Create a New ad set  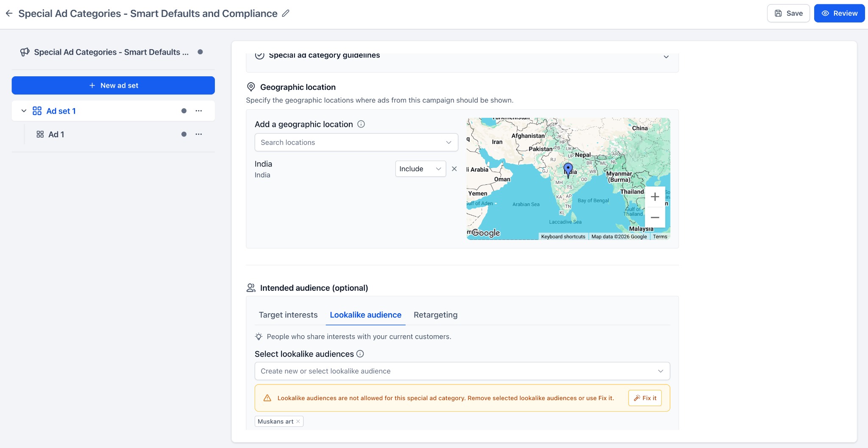coord(113,85)
